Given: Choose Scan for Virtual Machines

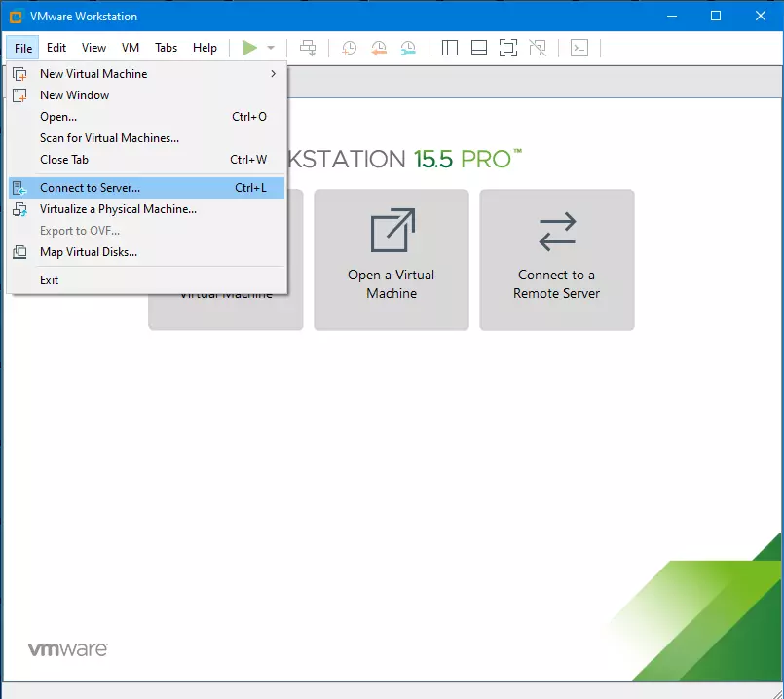Looking at the screenshot, I should [x=109, y=138].
